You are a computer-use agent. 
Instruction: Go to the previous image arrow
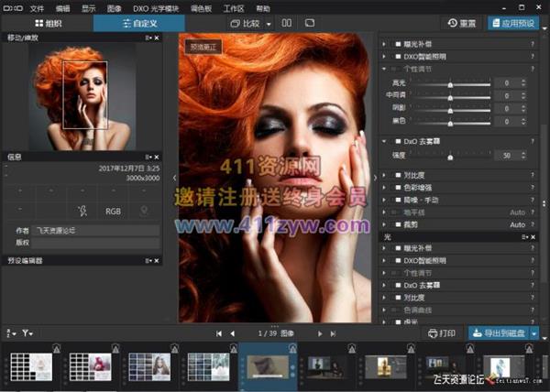point(233,333)
